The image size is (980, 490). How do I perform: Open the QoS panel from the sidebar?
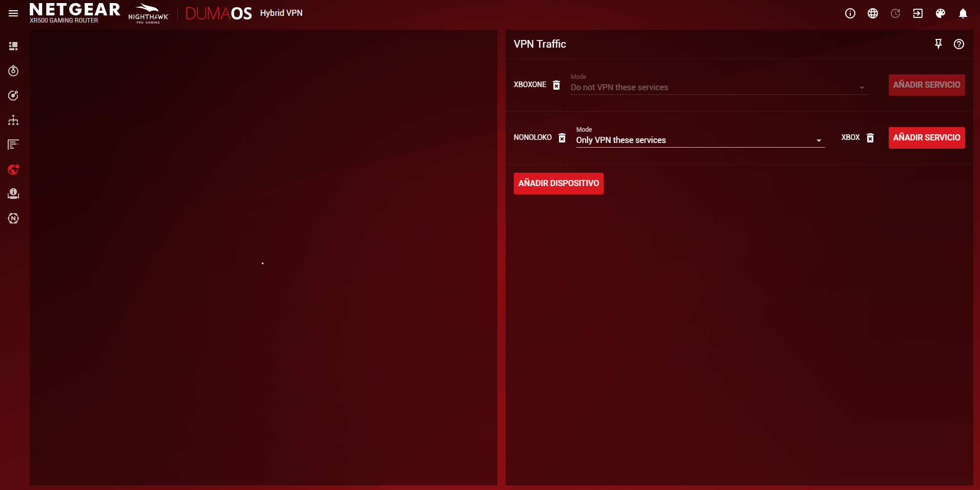click(13, 95)
